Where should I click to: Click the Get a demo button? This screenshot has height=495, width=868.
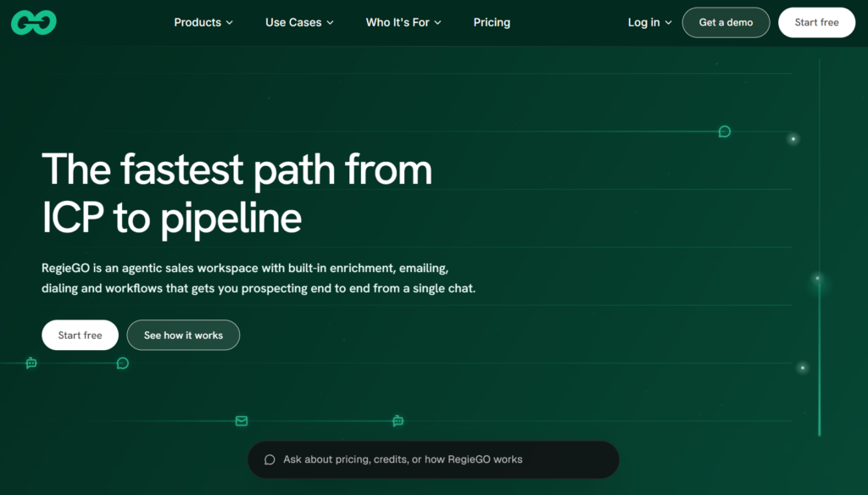[x=726, y=23]
